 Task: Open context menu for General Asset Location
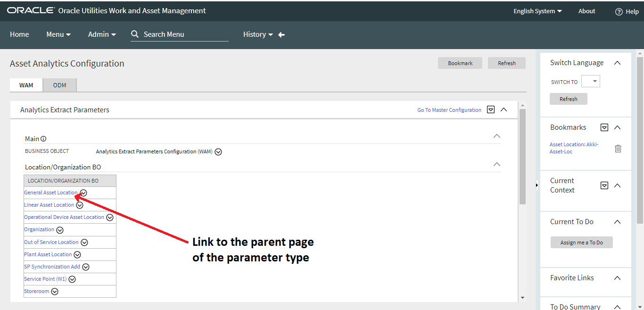pyautogui.click(x=83, y=193)
